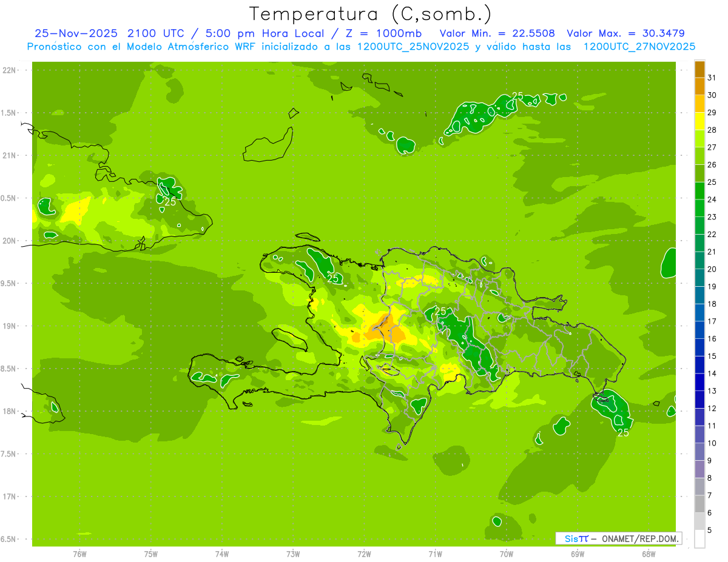
Task: Click the "70W" longitude axis label
Action: pos(506,554)
